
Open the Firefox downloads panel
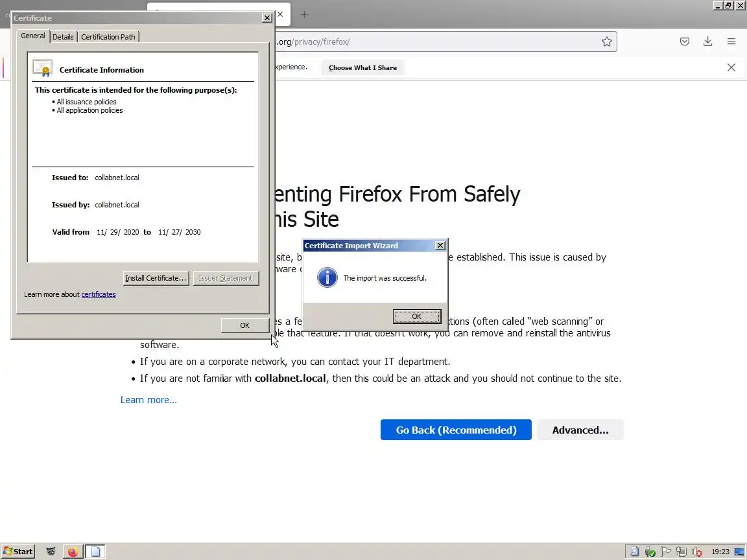pos(708,41)
